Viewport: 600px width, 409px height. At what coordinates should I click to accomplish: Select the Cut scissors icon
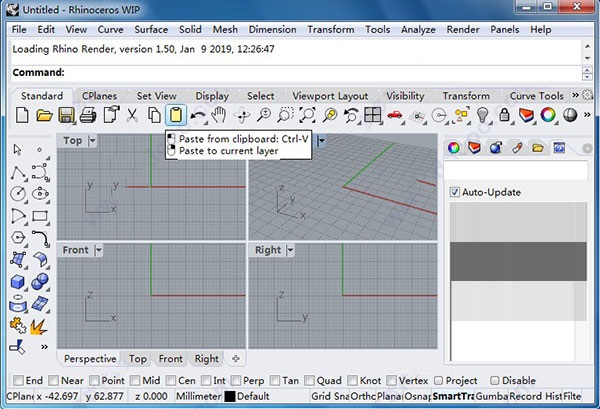tap(132, 115)
